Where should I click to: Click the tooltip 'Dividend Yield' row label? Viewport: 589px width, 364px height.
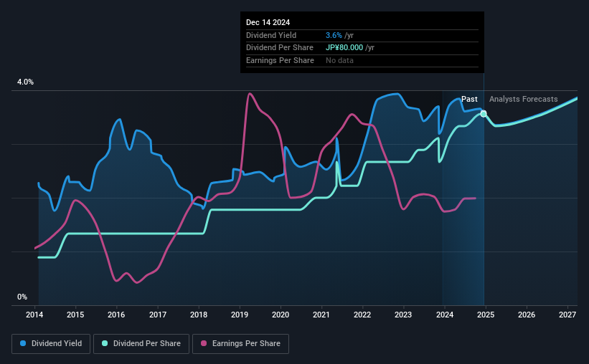(271, 35)
